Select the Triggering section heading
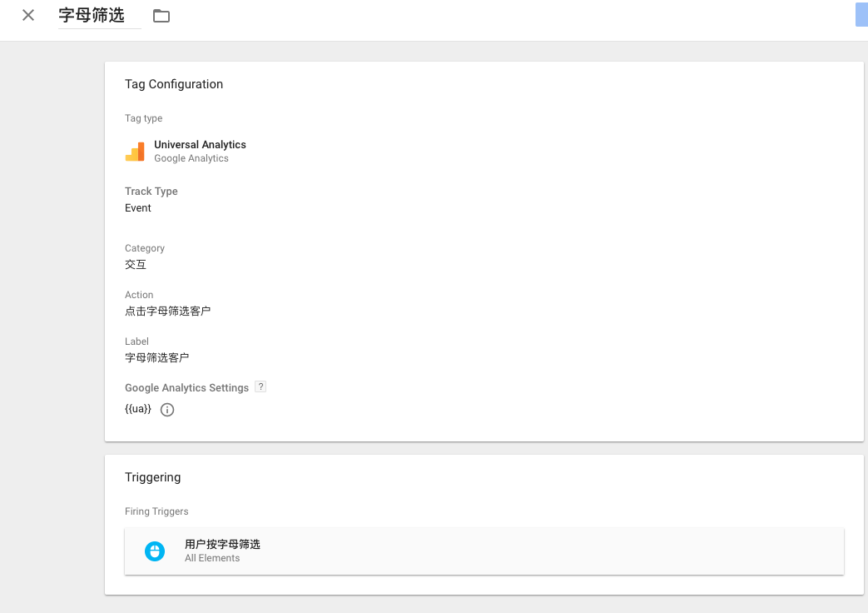 click(x=153, y=477)
